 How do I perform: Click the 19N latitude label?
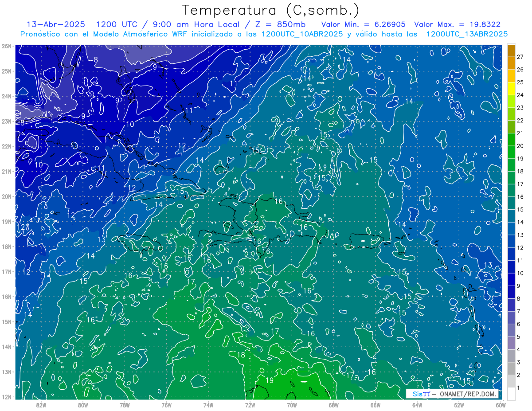coord(6,221)
